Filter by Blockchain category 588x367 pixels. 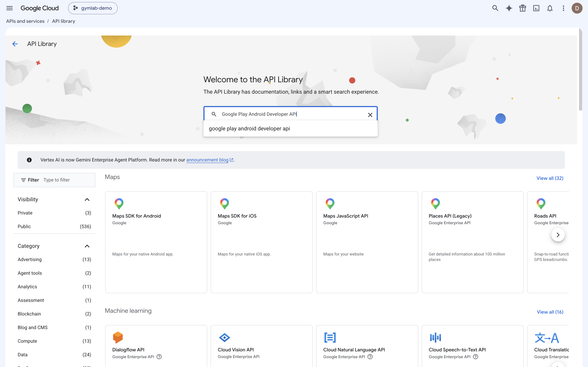coord(54,314)
